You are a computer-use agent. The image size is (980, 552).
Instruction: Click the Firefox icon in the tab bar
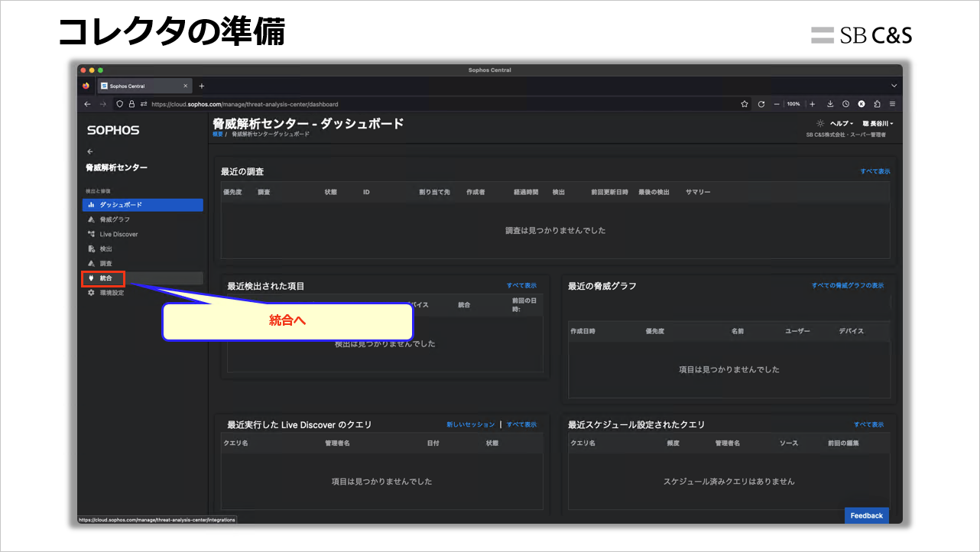tap(86, 86)
